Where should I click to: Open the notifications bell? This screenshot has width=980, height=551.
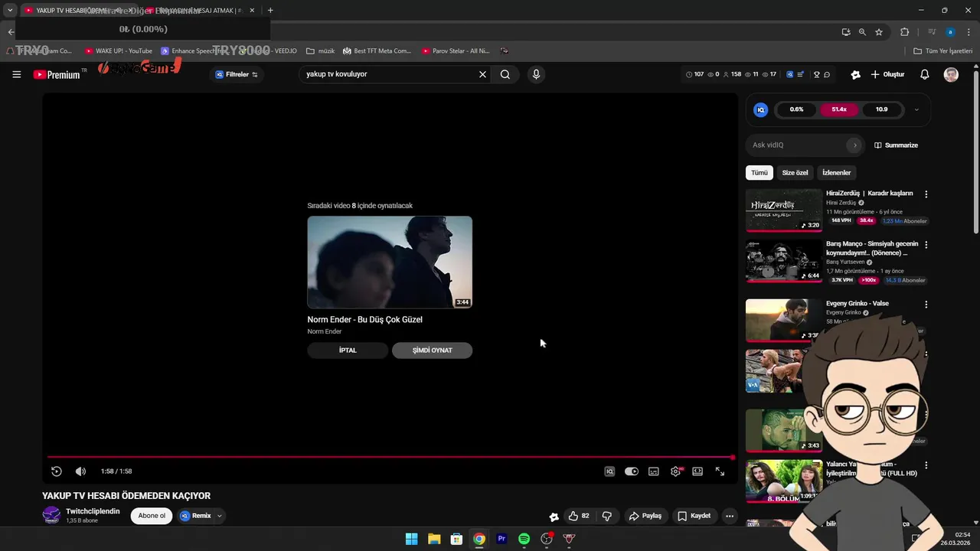(925, 74)
